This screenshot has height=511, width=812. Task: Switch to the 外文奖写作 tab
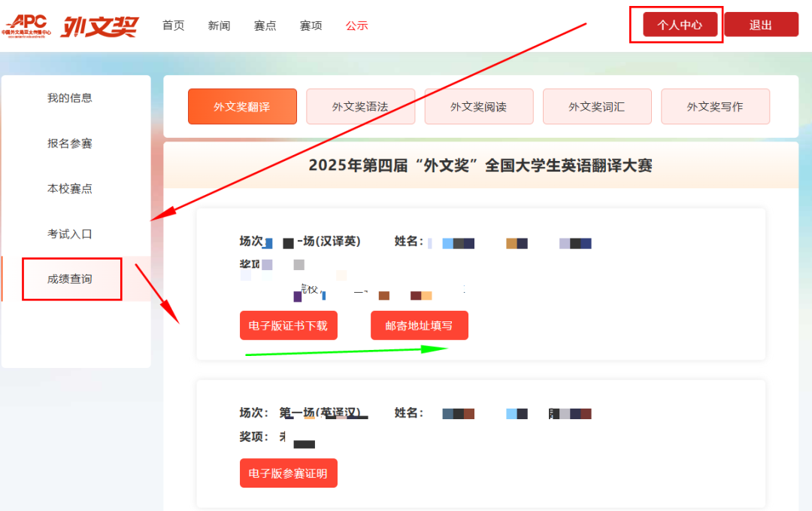tap(714, 107)
